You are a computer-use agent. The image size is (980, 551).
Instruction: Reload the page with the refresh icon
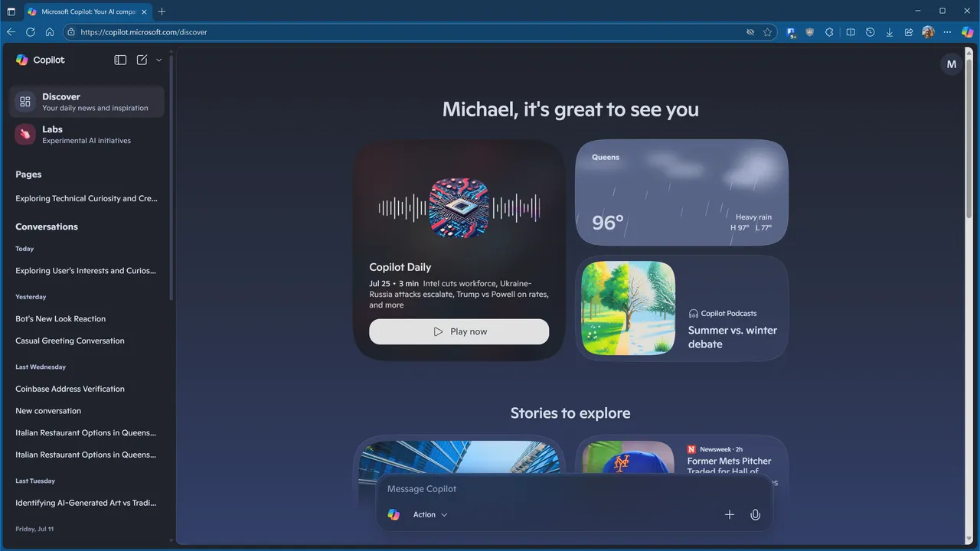pyautogui.click(x=31, y=32)
